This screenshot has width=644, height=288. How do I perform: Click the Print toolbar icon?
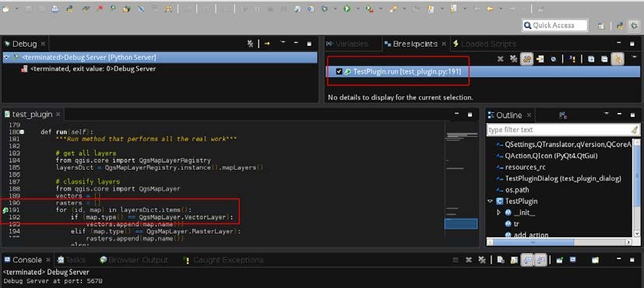pyautogui.click(x=55, y=9)
